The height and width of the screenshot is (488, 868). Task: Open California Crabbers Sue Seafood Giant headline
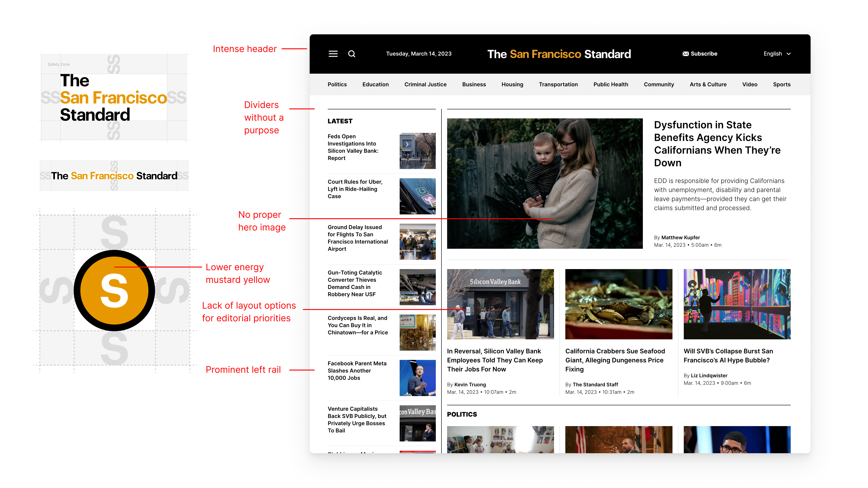(x=615, y=360)
